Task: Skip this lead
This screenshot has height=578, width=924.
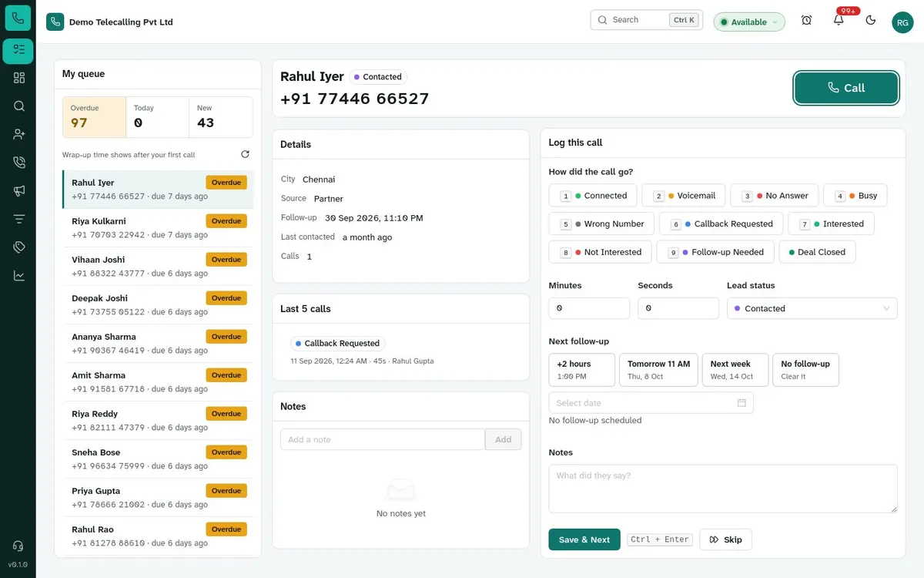Action: point(725,539)
